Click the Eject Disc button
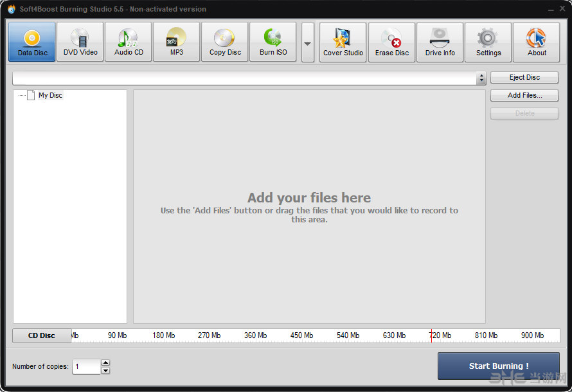Viewport: 572px width, 392px height. [x=524, y=77]
